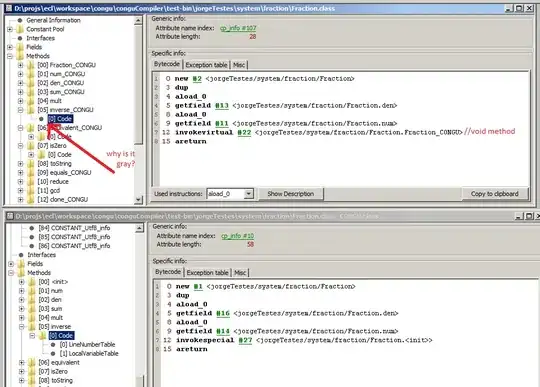The image size is (540, 387).
Task: Open the Misc tab in lower panel
Action: 240,273
